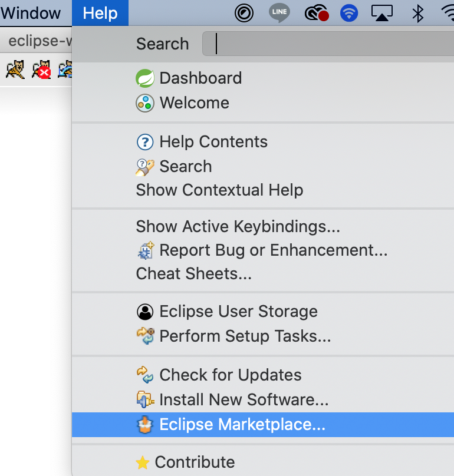Click the Report Bug icon
Image resolution: width=454 pixels, height=476 pixels.
(x=146, y=251)
